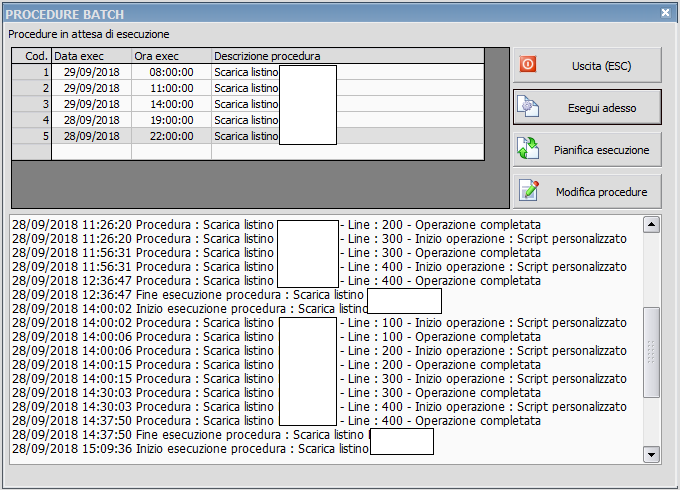
Task: Click the Esegui adesso button label
Action: (602, 108)
